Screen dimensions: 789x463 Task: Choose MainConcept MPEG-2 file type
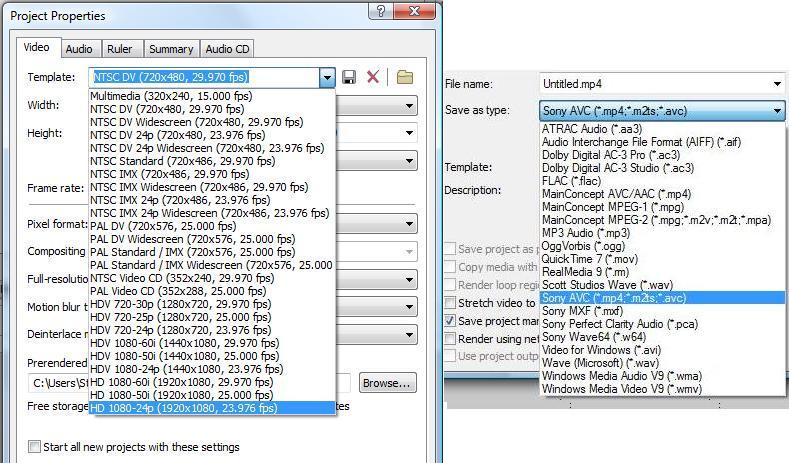tap(662, 220)
